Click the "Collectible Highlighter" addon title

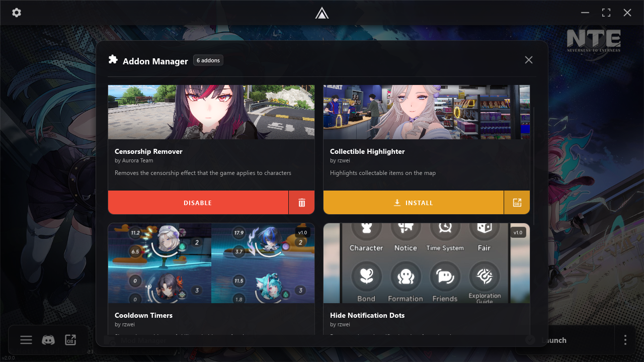click(x=367, y=151)
